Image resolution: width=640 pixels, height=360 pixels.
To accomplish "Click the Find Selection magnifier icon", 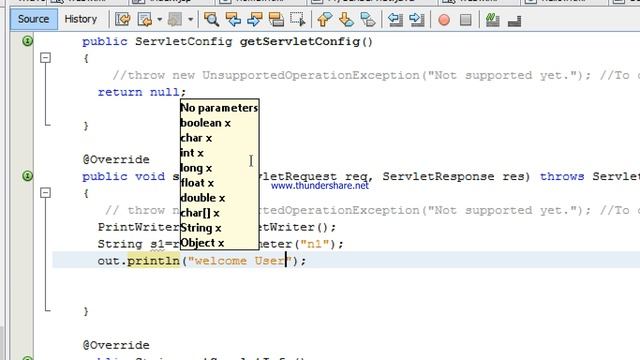I will tap(211, 19).
